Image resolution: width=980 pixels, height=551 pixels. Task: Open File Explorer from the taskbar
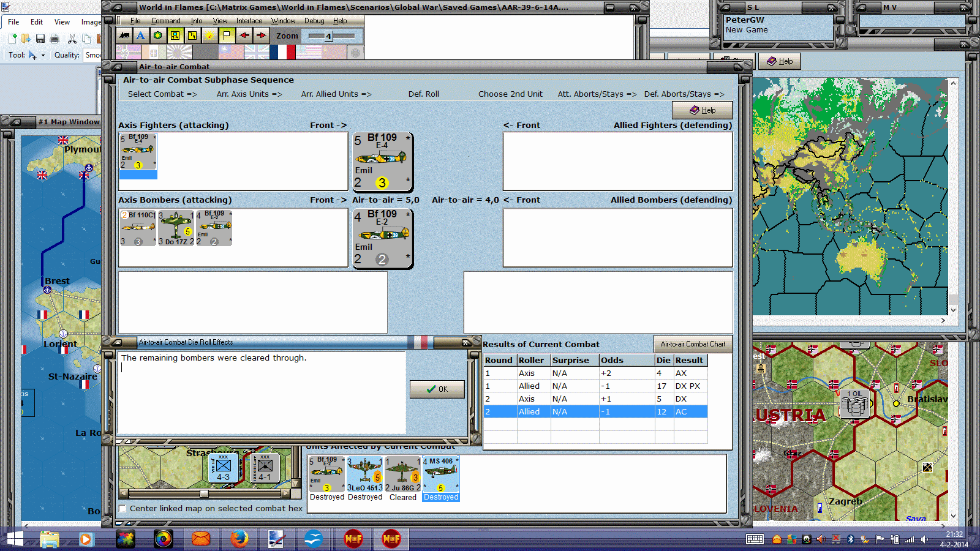coord(50,539)
